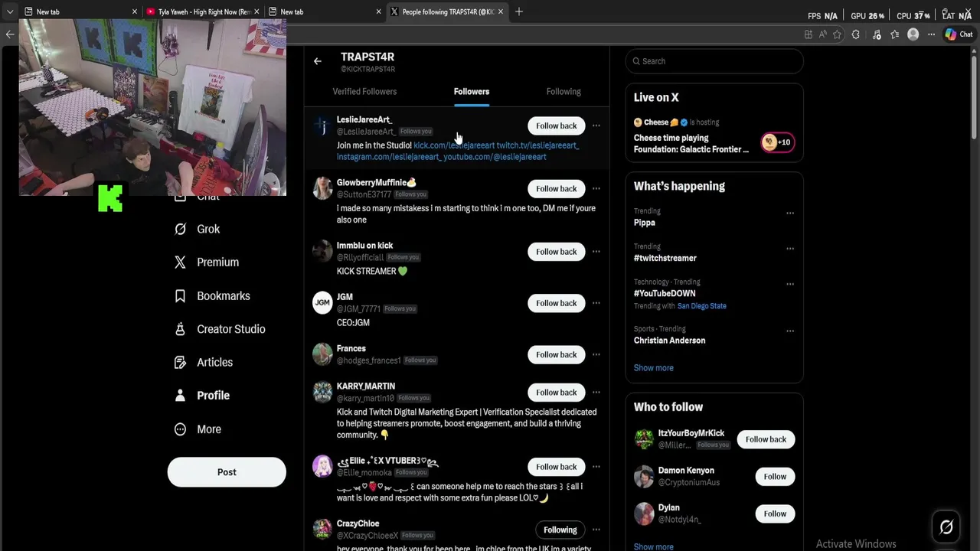This screenshot has height=551, width=980.
Task: Follow Dylan in Who to follow
Action: tap(775, 514)
